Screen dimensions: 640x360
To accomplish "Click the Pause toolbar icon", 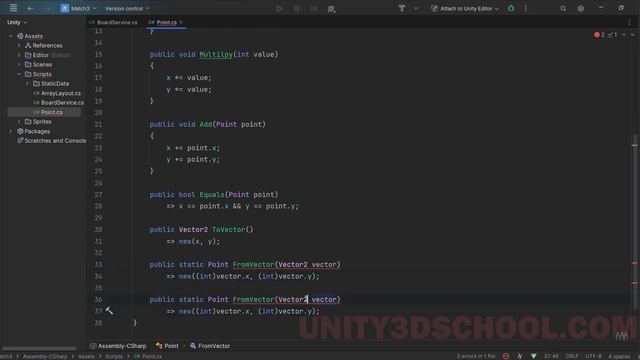I will point(296,8).
